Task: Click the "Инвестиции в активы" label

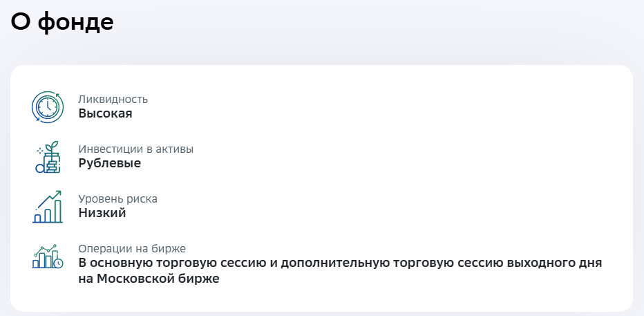Action: coord(136,149)
